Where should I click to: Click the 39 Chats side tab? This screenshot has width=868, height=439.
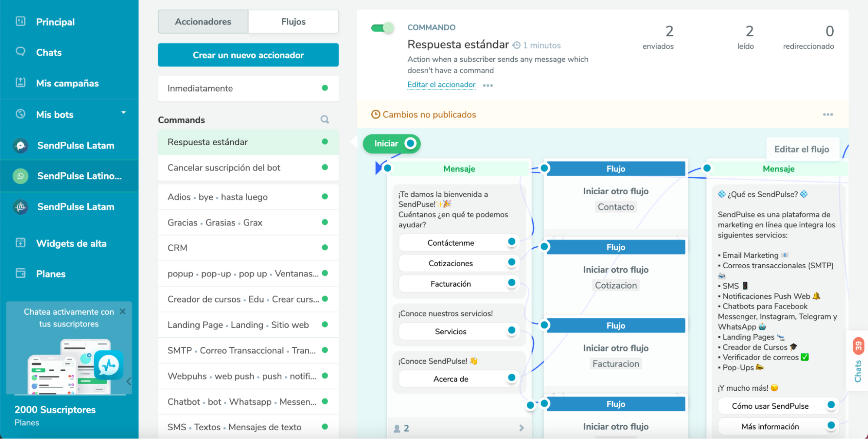(x=858, y=361)
